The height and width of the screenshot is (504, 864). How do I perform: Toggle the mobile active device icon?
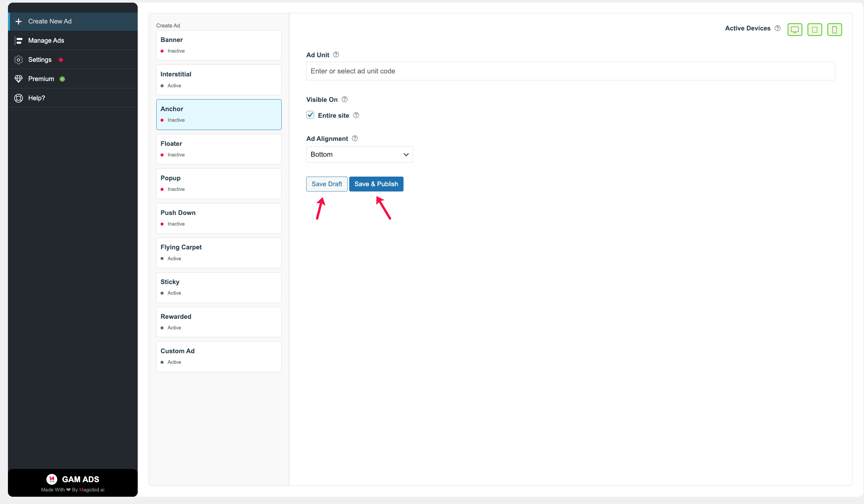tap(834, 30)
